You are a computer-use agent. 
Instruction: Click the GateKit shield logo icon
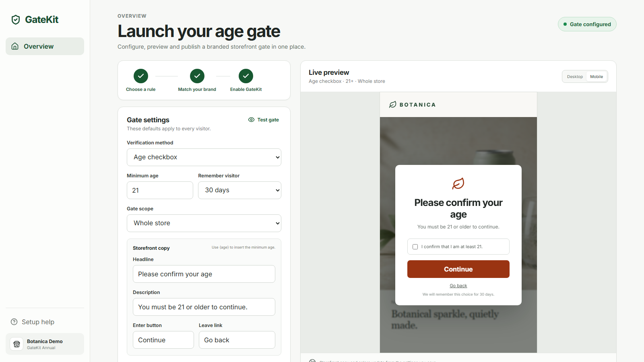point(16,20)
